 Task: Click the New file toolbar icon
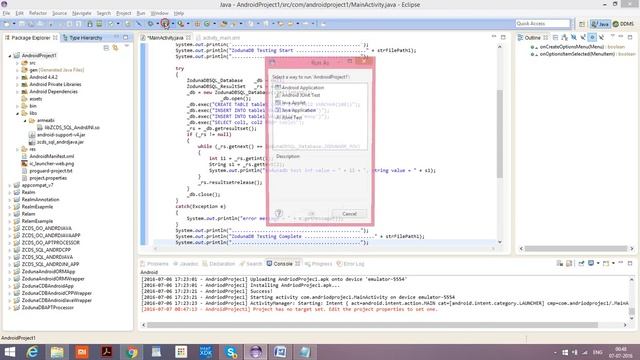(x=7, y=24)
